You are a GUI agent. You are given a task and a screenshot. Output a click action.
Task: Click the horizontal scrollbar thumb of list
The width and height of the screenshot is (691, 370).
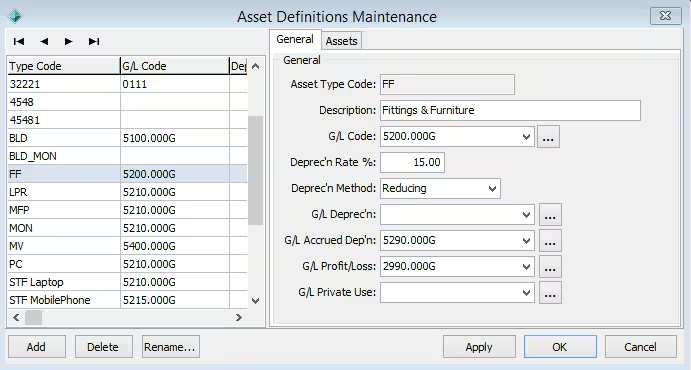click(x=33, y=318)
